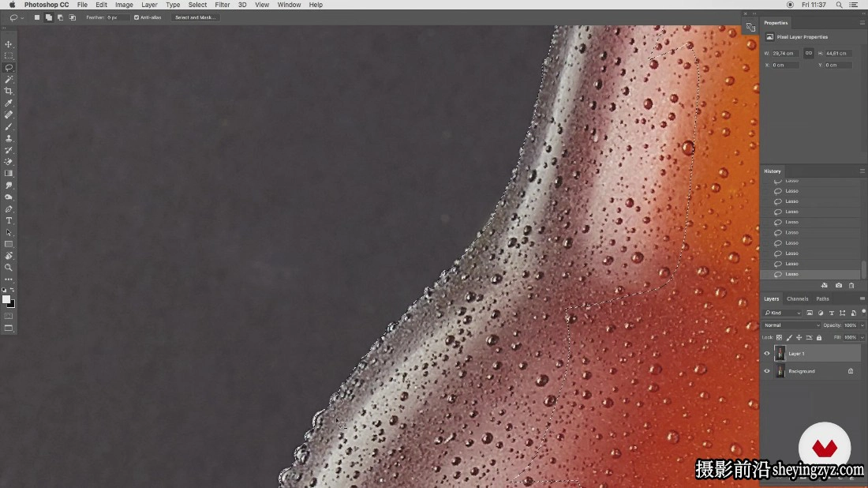
Task: Select the Move tool
Action: [x=9, y=44]
